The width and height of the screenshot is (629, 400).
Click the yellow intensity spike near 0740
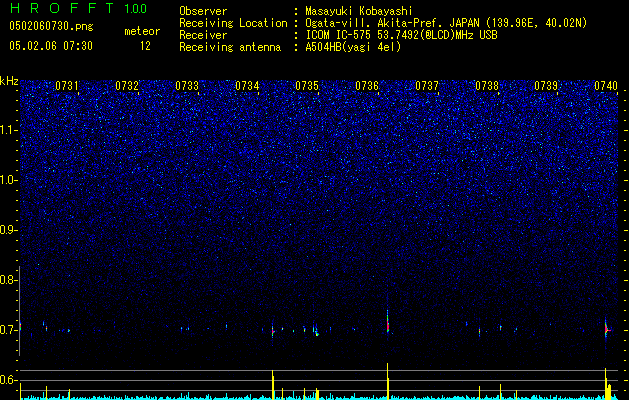pos(607,384)
